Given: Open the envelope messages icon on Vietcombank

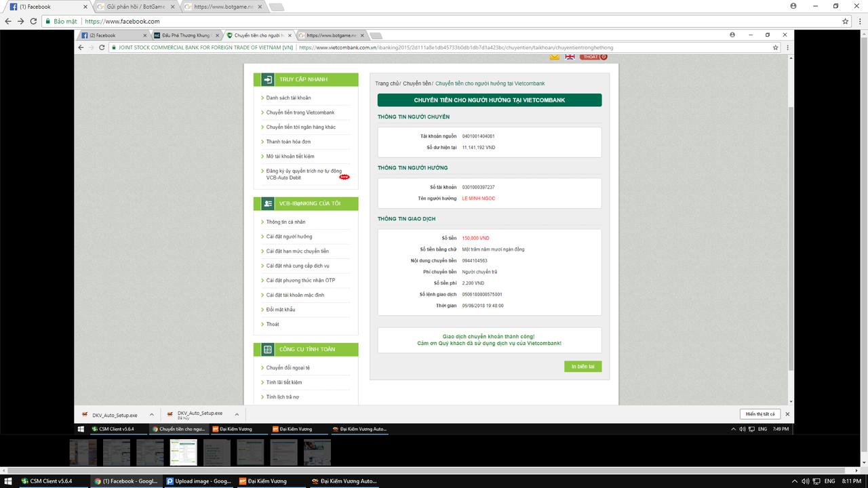Looking at the screenshot, I should pyautogui.click(x=555, y=57).
